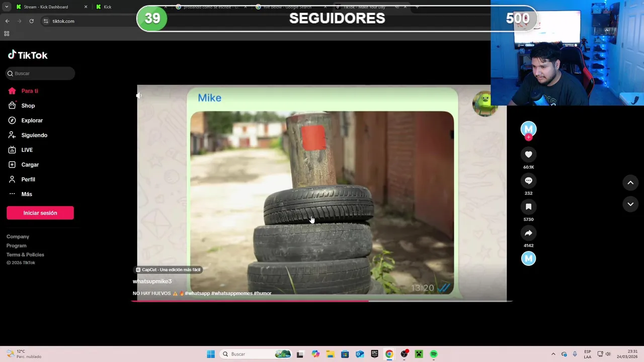Toggle video mute speaker icon
644x362 pixels.
[139, 96]
